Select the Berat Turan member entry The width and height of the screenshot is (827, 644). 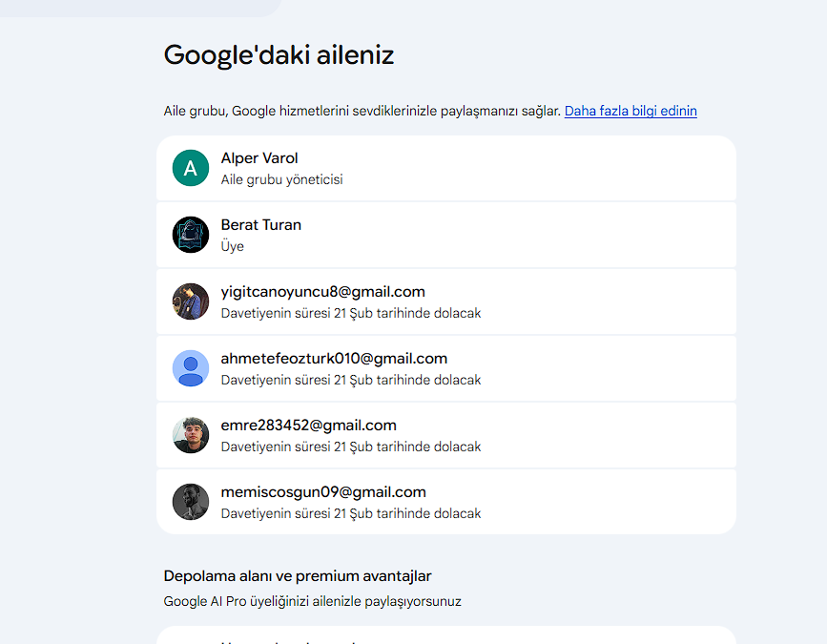[446, 235]
